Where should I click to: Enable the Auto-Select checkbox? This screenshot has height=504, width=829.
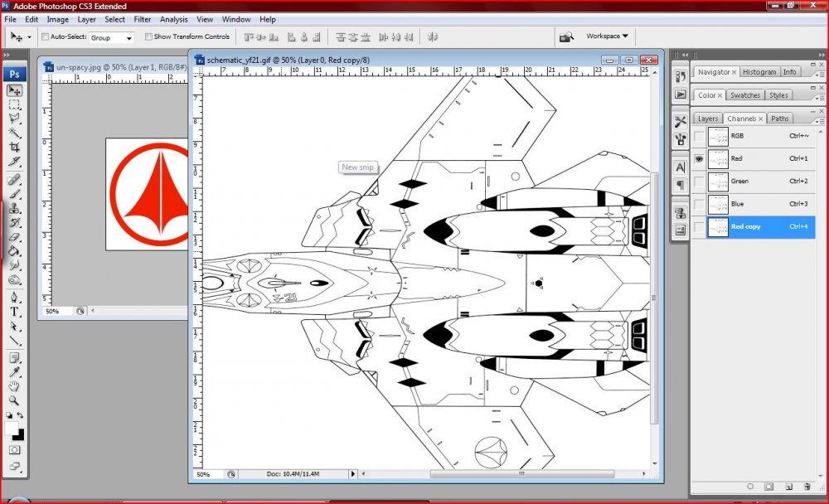45,36
